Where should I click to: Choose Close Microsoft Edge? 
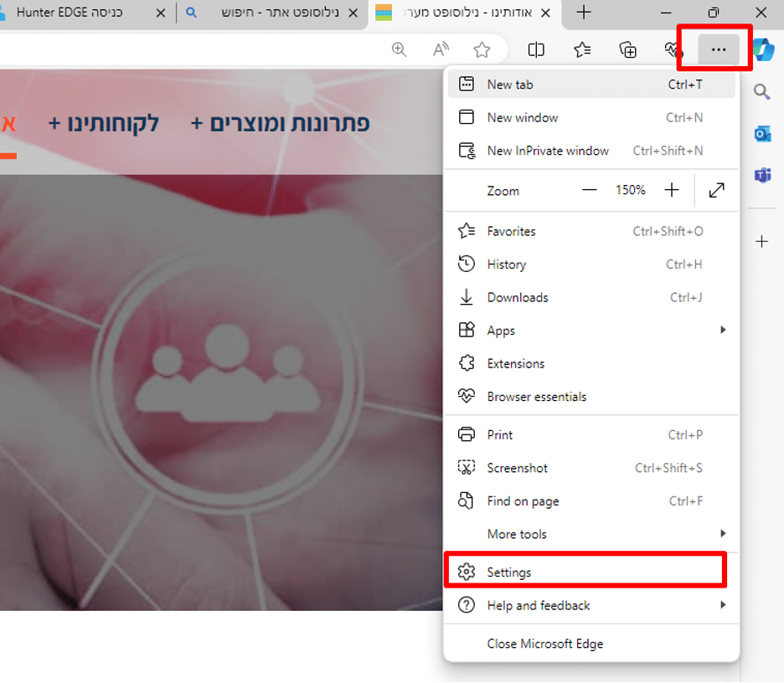(591, 644)
